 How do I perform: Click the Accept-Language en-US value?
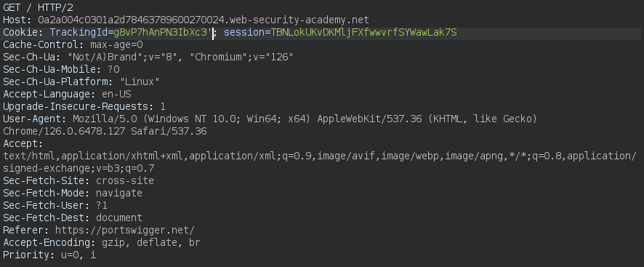116,94
